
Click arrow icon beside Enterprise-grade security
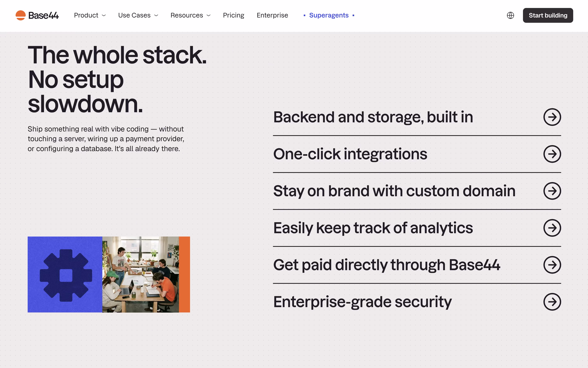click(552, 302)
